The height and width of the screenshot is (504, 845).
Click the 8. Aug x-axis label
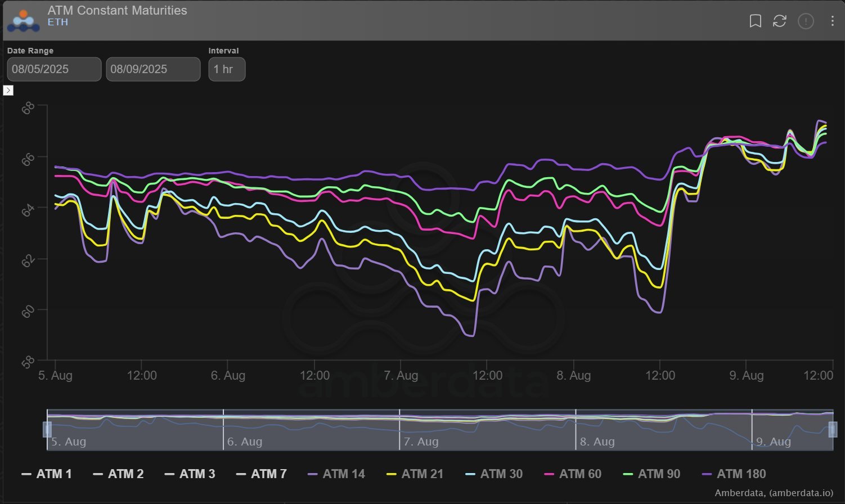coord(574,375)
